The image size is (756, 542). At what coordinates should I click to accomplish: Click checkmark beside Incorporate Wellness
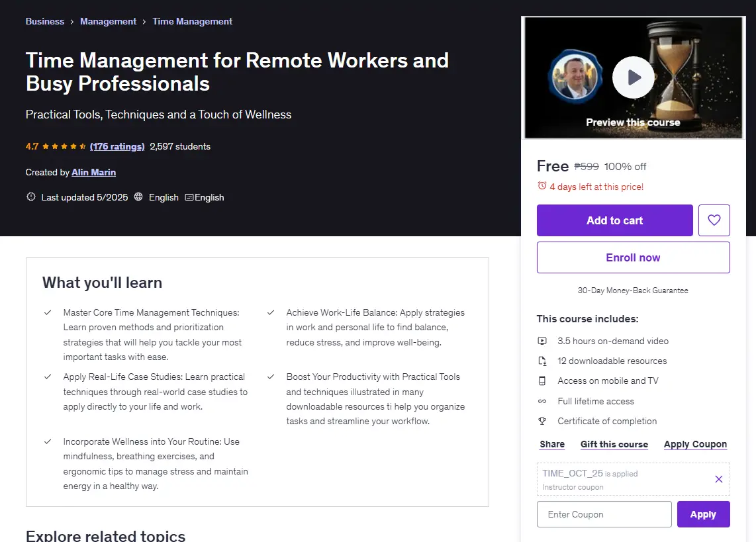point(48,441)
